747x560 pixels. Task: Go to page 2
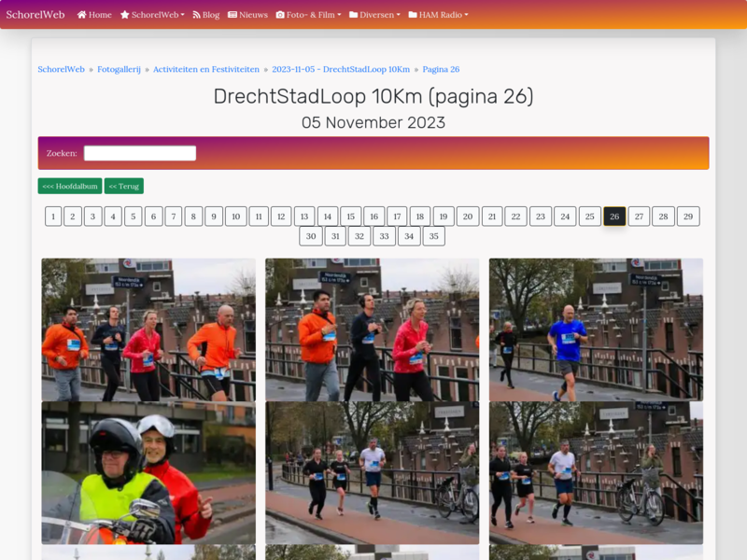[73, 217]
